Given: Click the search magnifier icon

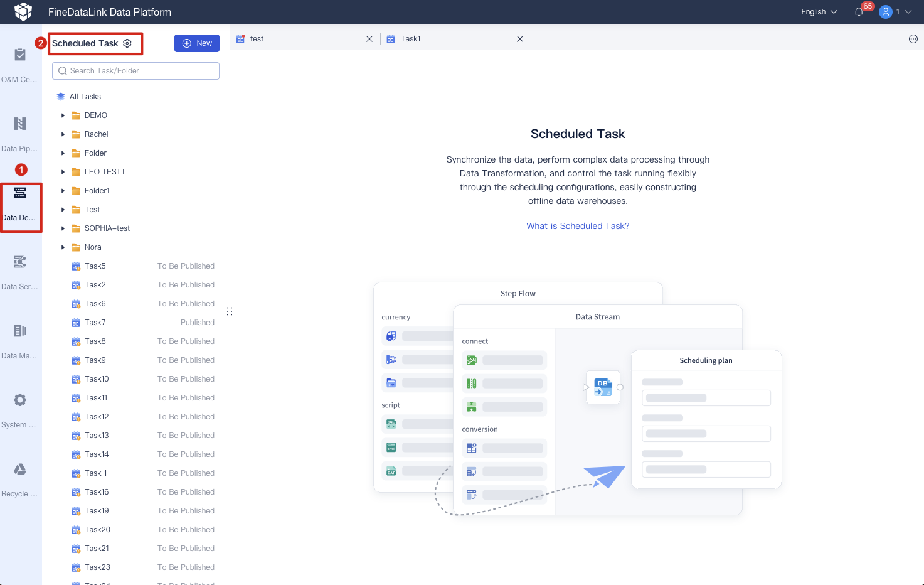Looking at the screenshot, I should (x=63, y=71).
